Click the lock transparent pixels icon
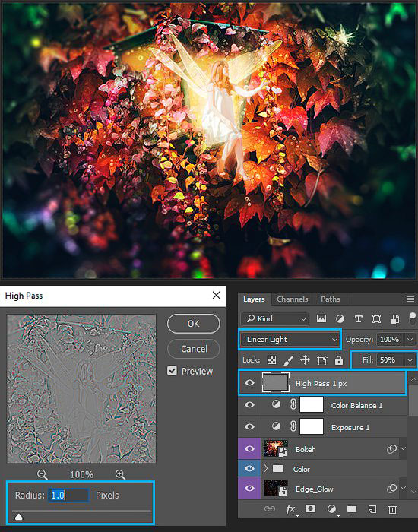The height and width of the screenshot is (532, 418). click(271, 360)
